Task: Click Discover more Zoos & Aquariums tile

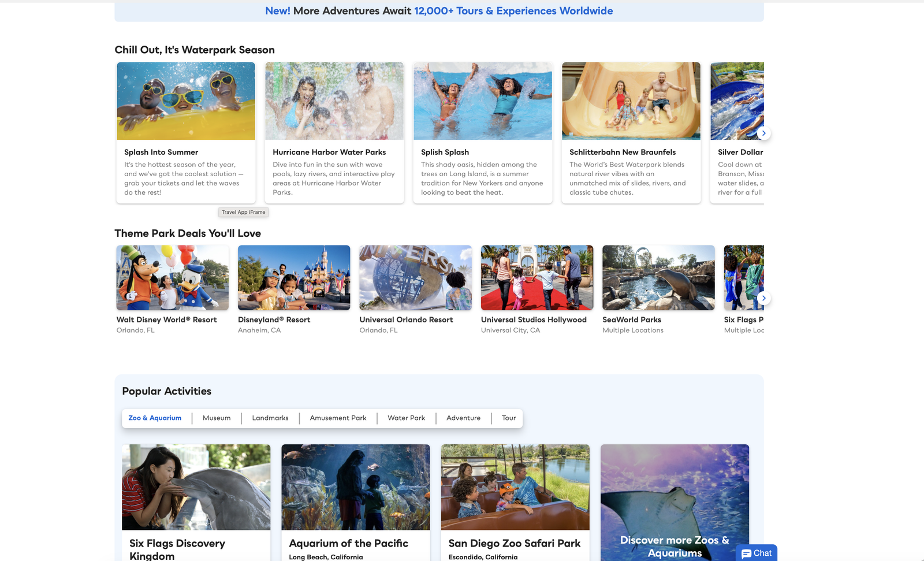Action: pyautogui.click(x=675, y=503)
